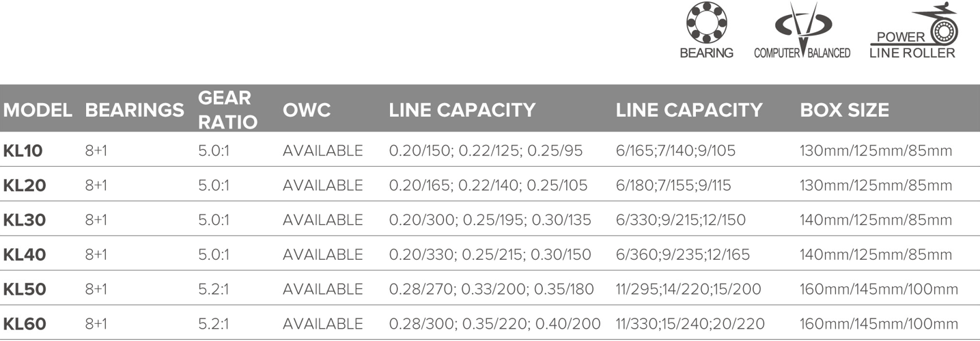The image size is (980, 341).
Task: Click the OWC column header
Action: tap(307, 110)
